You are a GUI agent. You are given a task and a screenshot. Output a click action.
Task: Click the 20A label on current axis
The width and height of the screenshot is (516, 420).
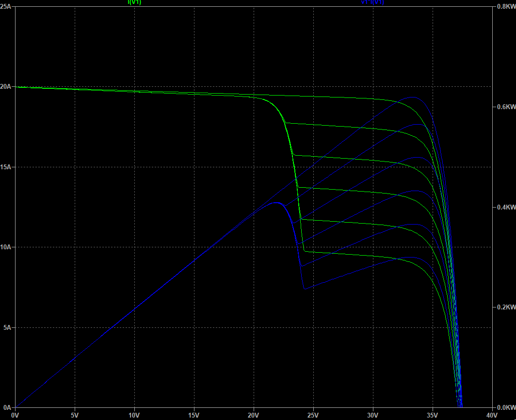point(6,87)
